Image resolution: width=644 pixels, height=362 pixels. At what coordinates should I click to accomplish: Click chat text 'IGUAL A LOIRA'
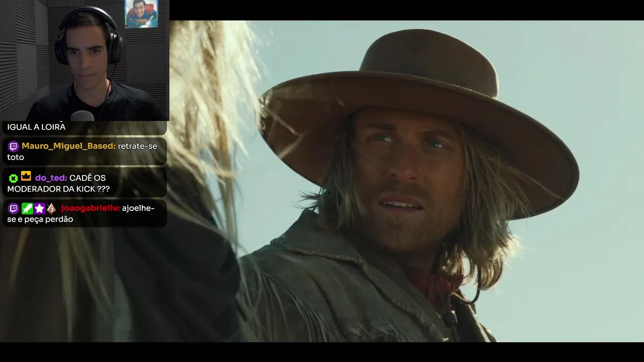(x=36, y=127)
